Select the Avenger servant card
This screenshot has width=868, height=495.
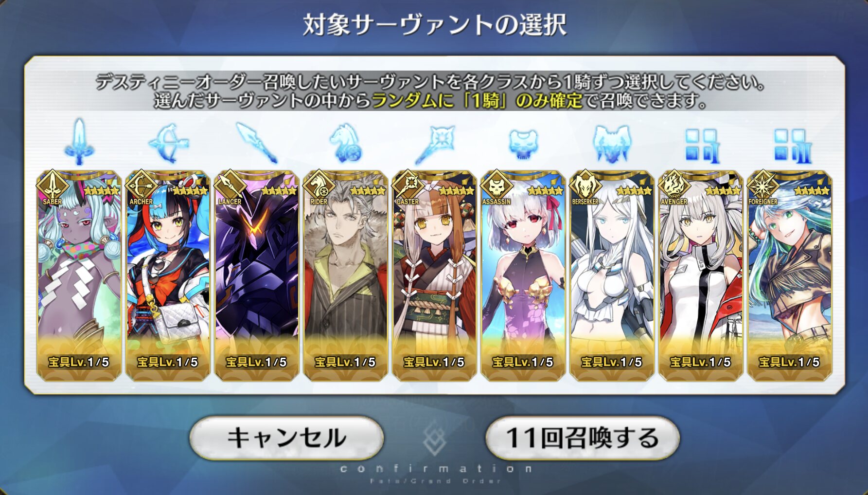[x=701, y=275]
